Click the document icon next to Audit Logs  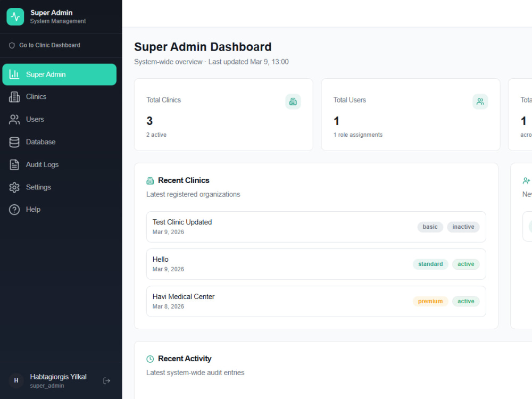coord(14,165)
